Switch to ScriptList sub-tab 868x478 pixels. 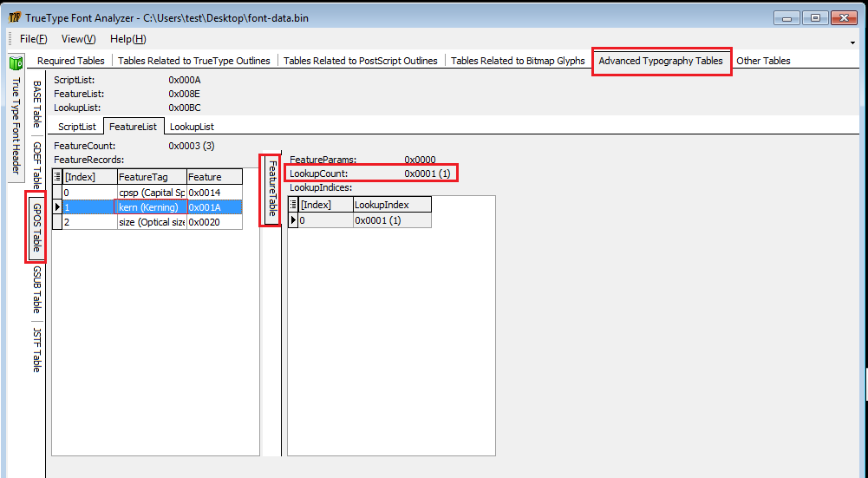click(77, 127)
